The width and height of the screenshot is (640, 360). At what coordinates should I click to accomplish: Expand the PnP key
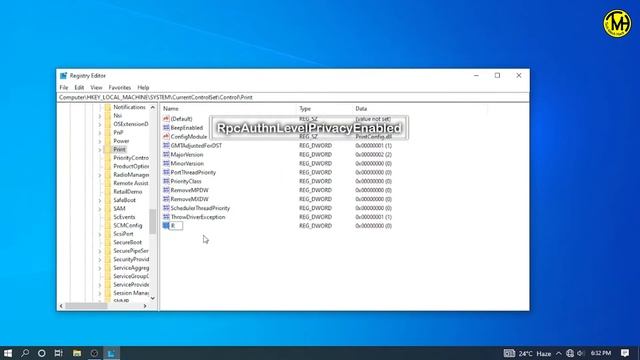(100, 133)
